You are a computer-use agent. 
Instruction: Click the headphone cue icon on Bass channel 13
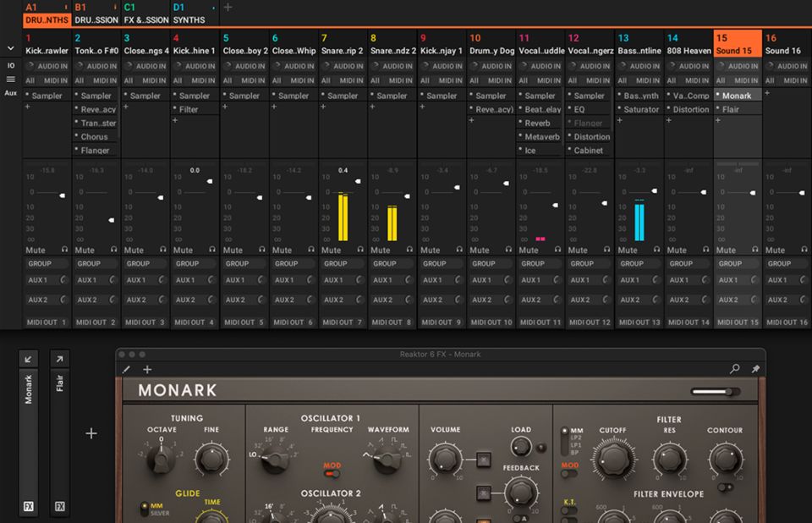click(x=656, y=250)
